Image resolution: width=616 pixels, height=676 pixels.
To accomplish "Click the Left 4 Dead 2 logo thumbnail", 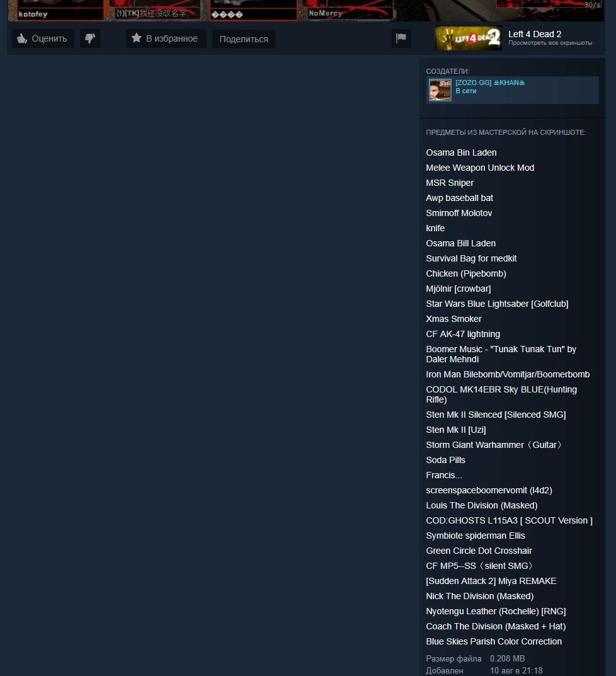I will pyautogui.click(x=468, y=38).
